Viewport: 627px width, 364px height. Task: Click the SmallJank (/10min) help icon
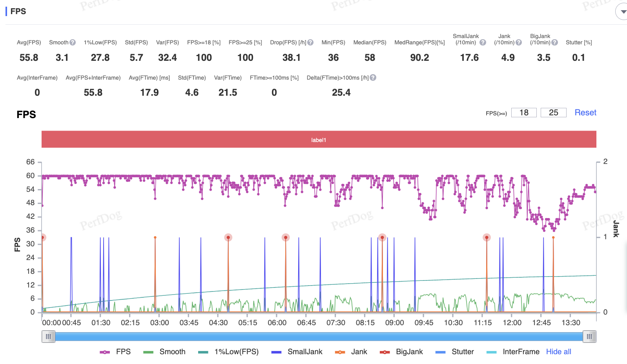coord(483,42)
